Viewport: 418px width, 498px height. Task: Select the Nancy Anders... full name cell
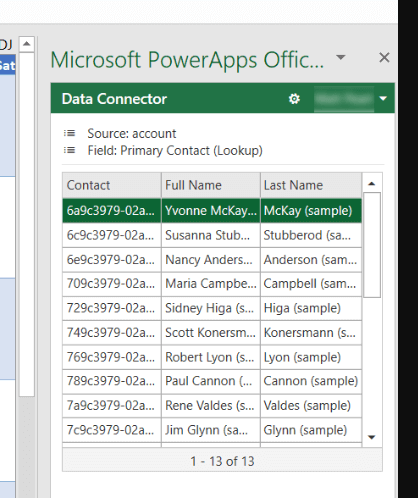coord(211,260)
